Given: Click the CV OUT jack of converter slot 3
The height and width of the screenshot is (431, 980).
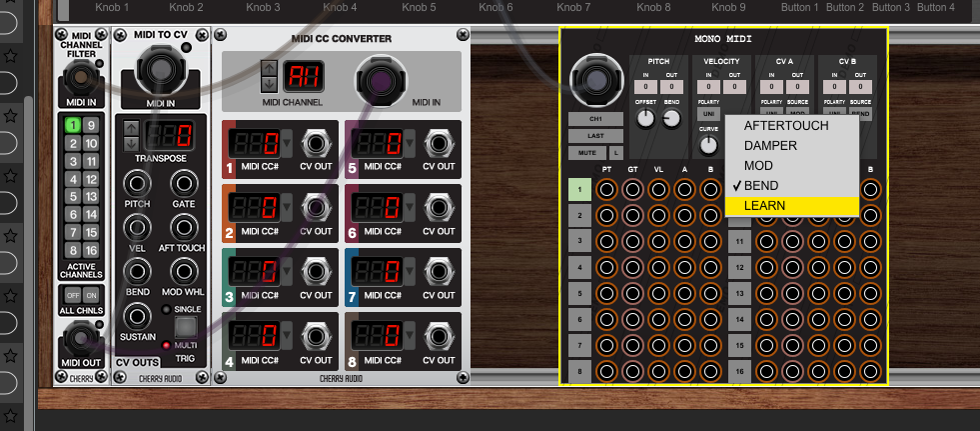Looking at the screenshot, I should coord(317,271).
